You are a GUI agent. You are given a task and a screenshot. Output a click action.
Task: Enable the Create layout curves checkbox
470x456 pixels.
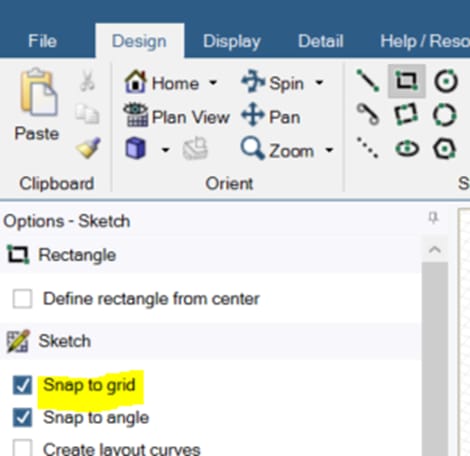point(22,448)
